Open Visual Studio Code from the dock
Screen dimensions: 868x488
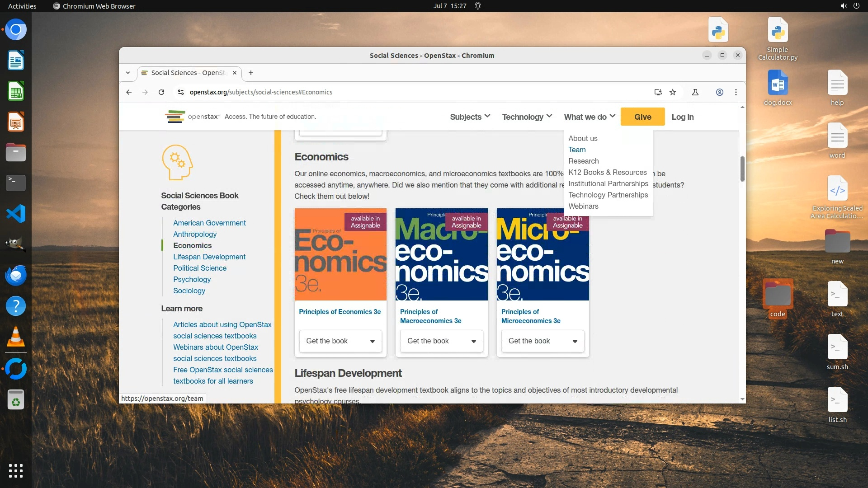point(16,214)
